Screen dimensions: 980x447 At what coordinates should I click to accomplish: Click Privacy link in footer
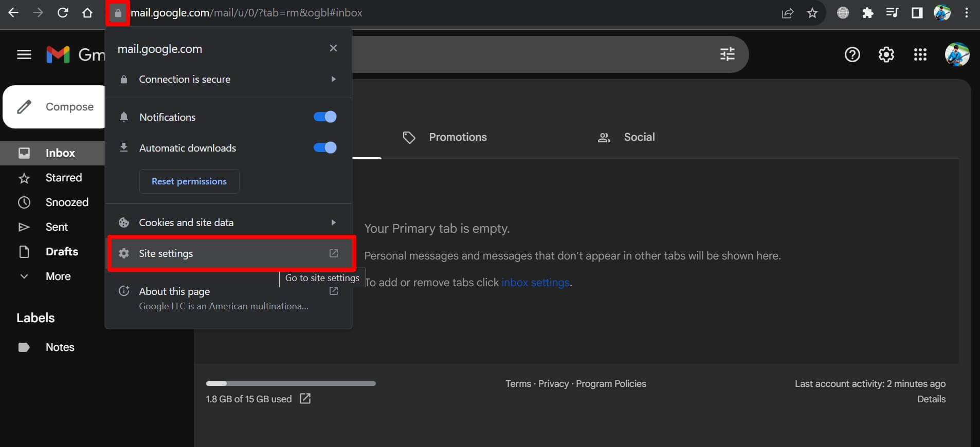(553, 384)
